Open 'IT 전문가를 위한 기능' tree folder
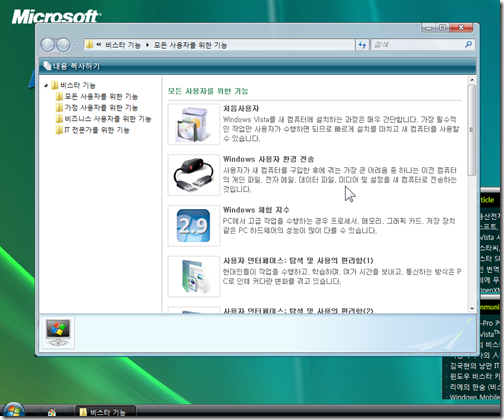504x420 pixels. pos(97,130)
